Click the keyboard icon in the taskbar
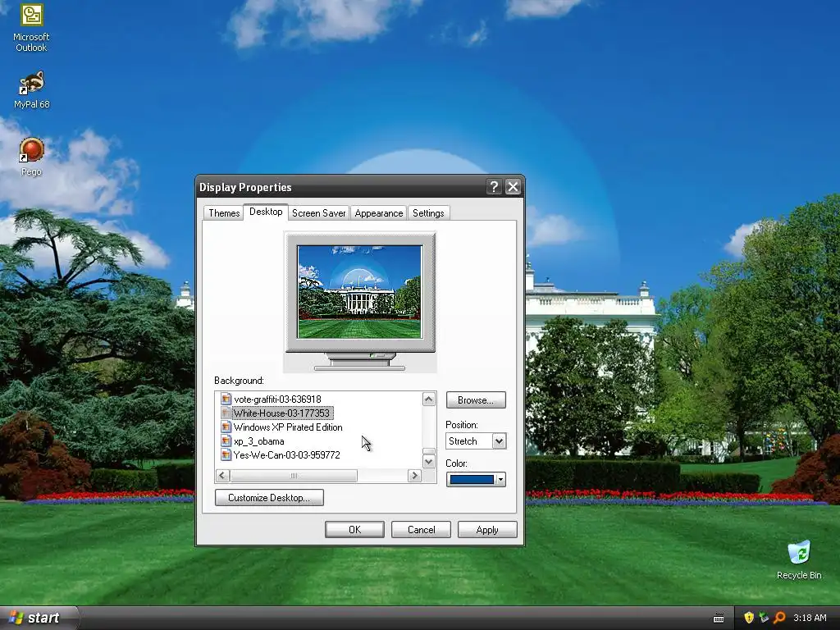This screenshot has width=840, height=630. [x=719, y=619]
